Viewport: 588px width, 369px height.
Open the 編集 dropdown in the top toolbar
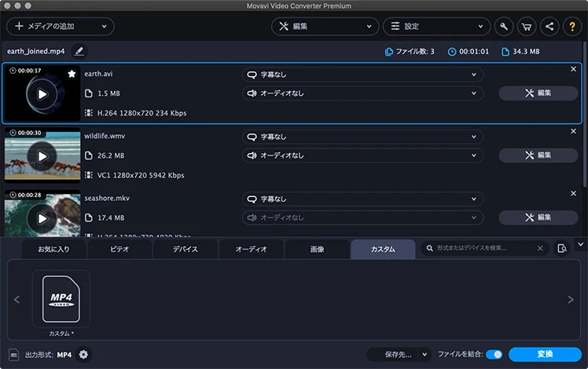tap(325, 27)
